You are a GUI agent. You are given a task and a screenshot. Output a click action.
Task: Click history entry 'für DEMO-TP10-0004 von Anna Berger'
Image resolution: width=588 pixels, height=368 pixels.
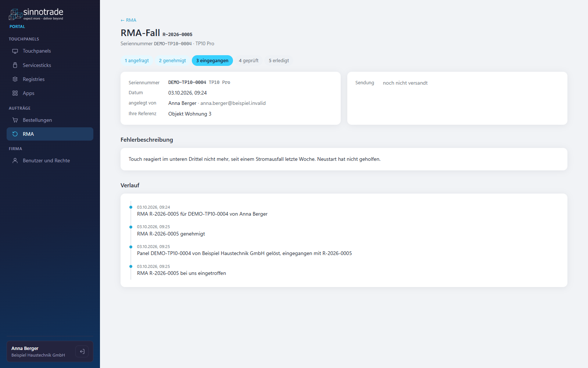coord(202,214)
